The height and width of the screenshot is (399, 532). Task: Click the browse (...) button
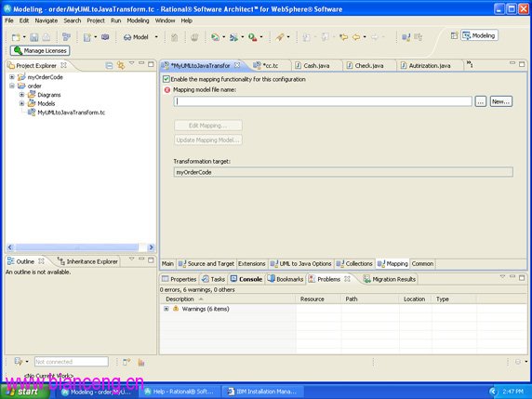[x=481, y=101]
